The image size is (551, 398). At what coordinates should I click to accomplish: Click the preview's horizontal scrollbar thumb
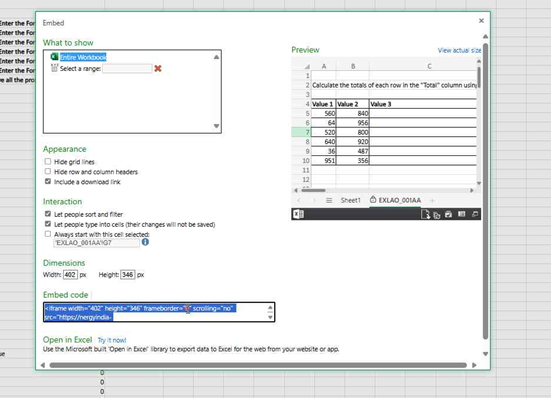313,190
